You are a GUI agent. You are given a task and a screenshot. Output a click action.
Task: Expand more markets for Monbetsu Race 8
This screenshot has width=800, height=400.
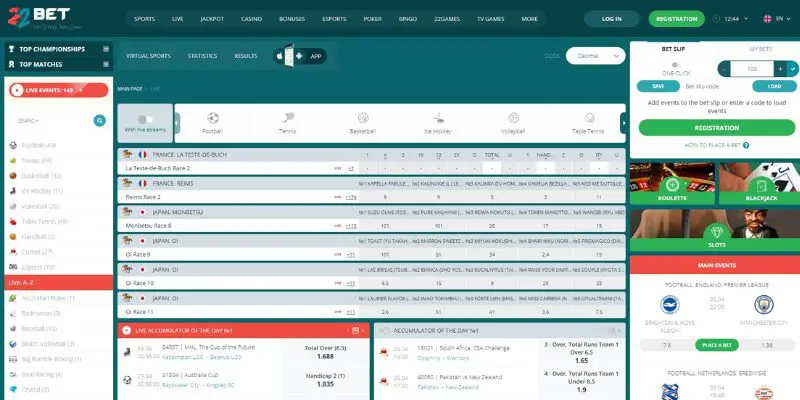351,226
